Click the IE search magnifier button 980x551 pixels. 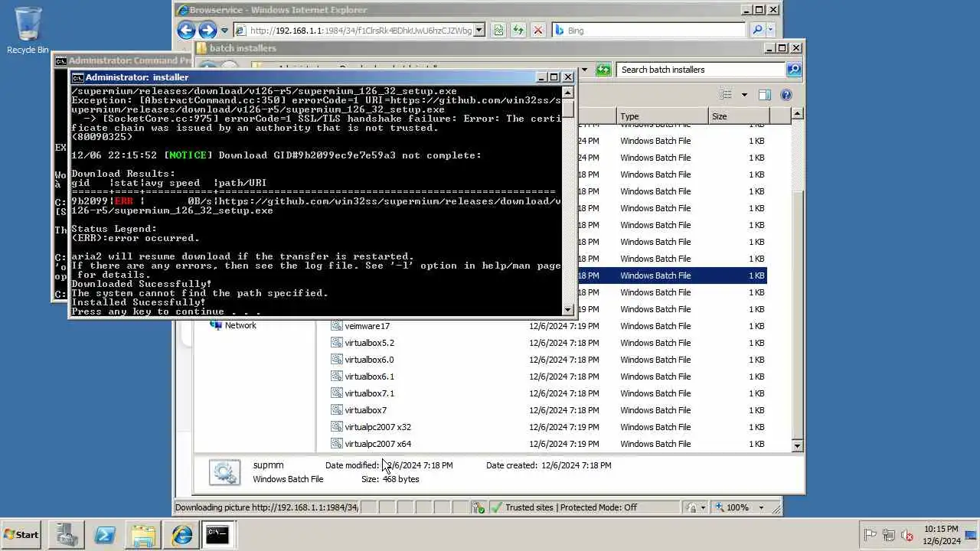[757, 31]
